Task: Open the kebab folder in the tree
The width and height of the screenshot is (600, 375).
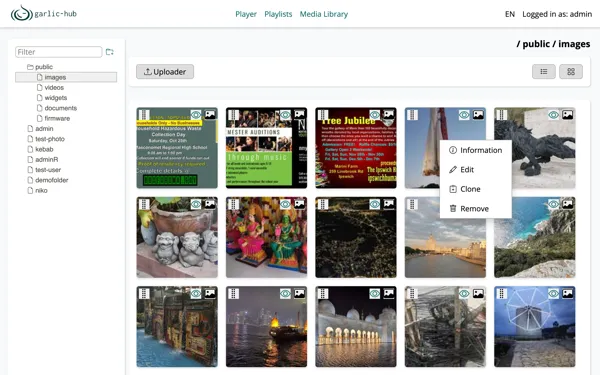Action: [x=40, y=149]
